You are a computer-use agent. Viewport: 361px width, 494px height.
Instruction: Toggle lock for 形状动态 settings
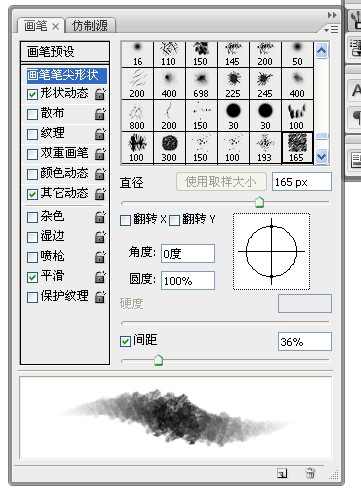pyautogui.click(x=100, y=94)
